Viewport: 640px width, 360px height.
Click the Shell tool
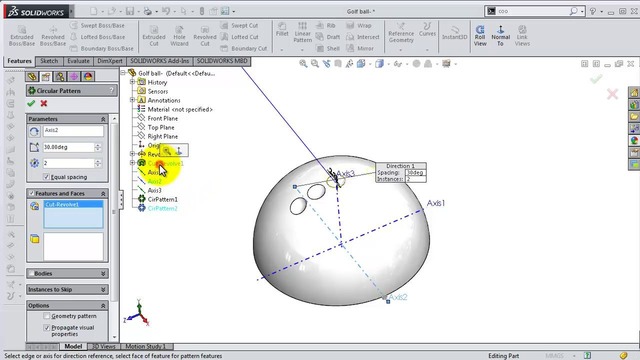coord(328,48)
